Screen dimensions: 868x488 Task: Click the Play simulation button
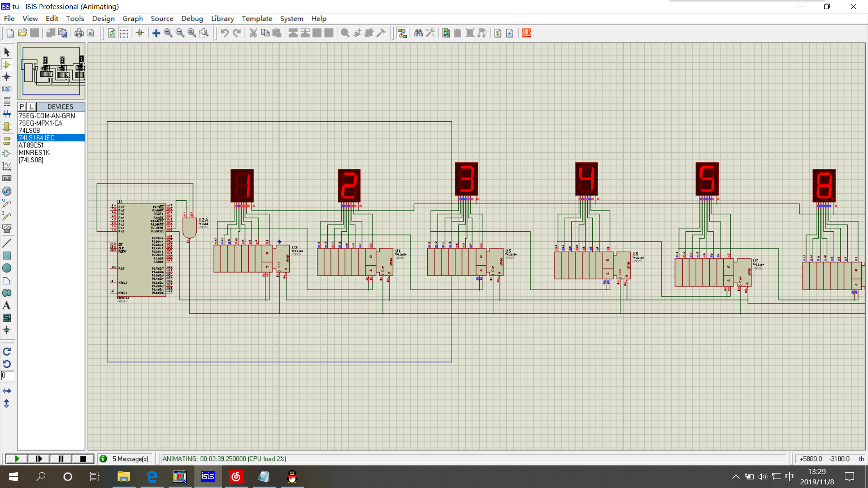[x=17, y=459]
